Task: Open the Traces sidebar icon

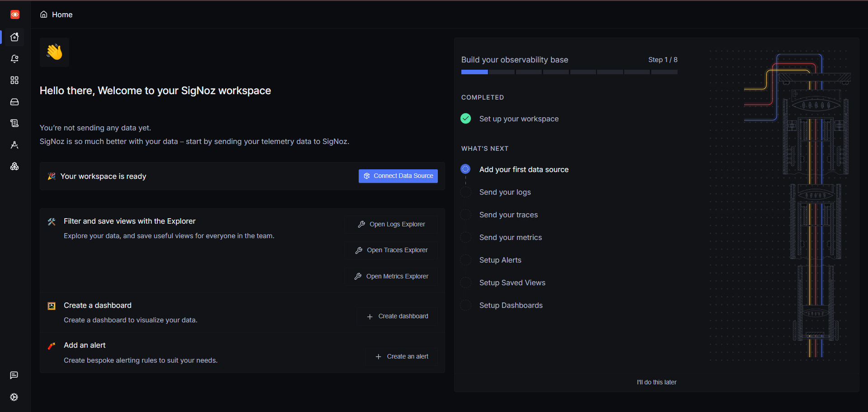Action: [x=14, y=145]
